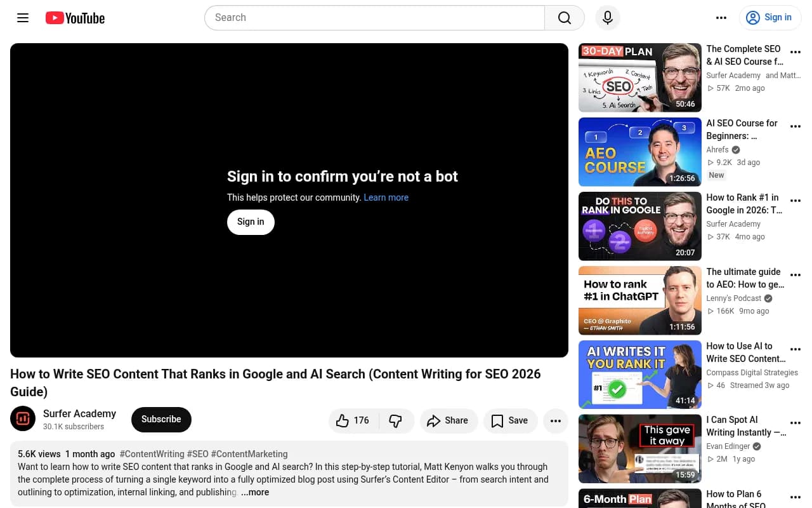Screen dimensions: 812x508
Task: Share this video
Action: [x=448, y=420]
